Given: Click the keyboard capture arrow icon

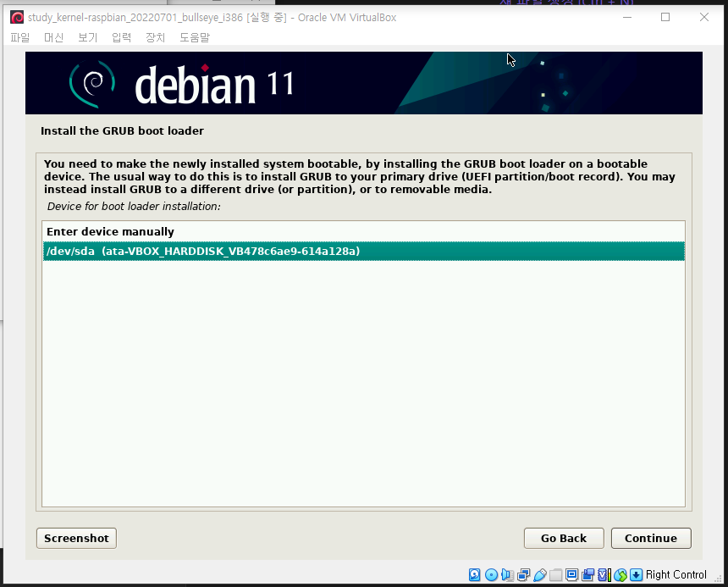Looking at the screenshot, I should click(637, 575).
